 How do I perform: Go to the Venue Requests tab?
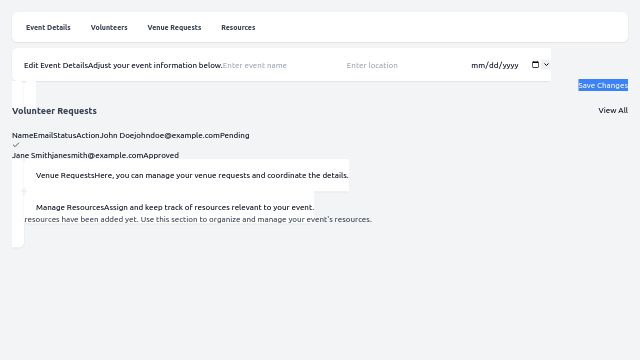[x=174, y=27]
